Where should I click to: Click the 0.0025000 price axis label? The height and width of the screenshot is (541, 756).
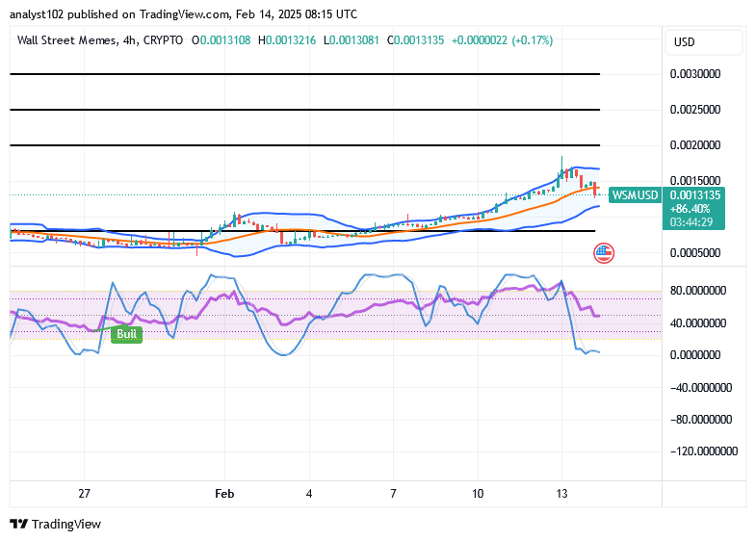[x=695, y=110]
